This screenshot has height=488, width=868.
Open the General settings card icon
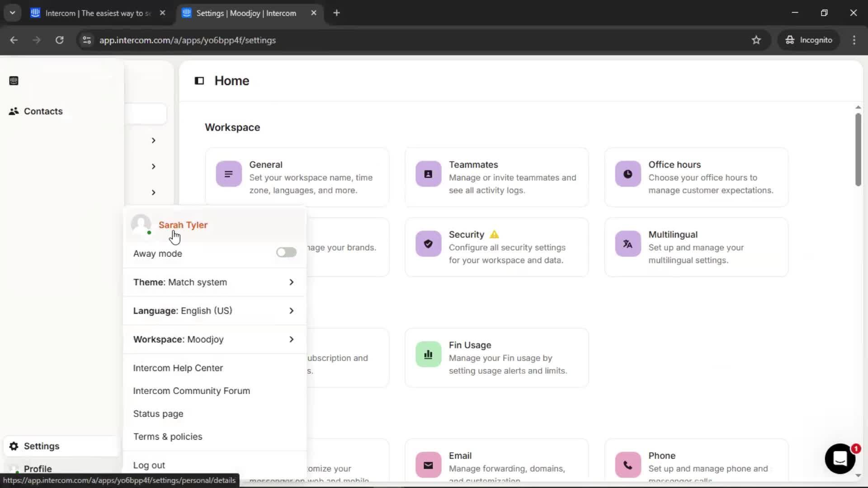tap(229, 174)
